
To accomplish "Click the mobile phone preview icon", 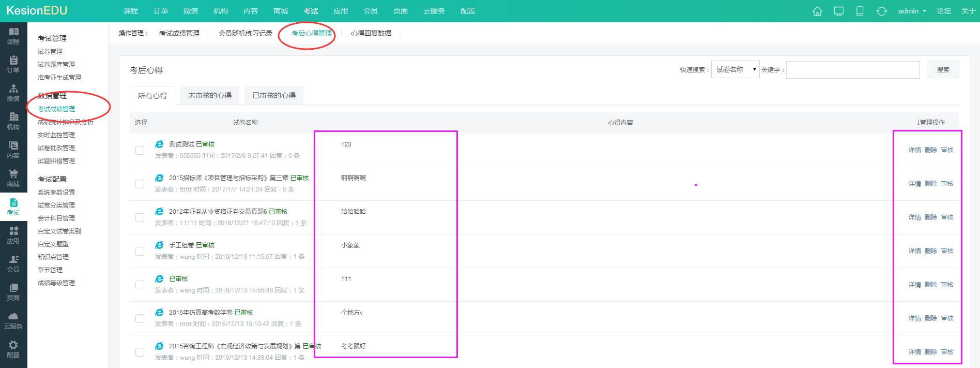I will click(860, 11).
